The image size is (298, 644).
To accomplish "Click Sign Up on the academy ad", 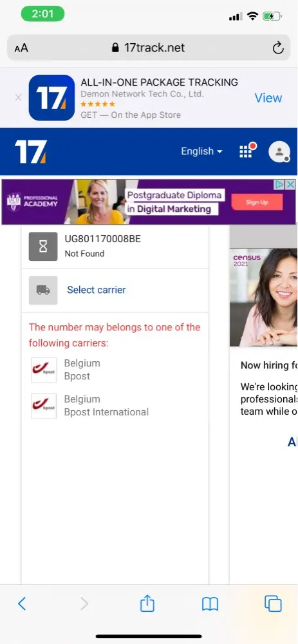I will tap(257, 202).
